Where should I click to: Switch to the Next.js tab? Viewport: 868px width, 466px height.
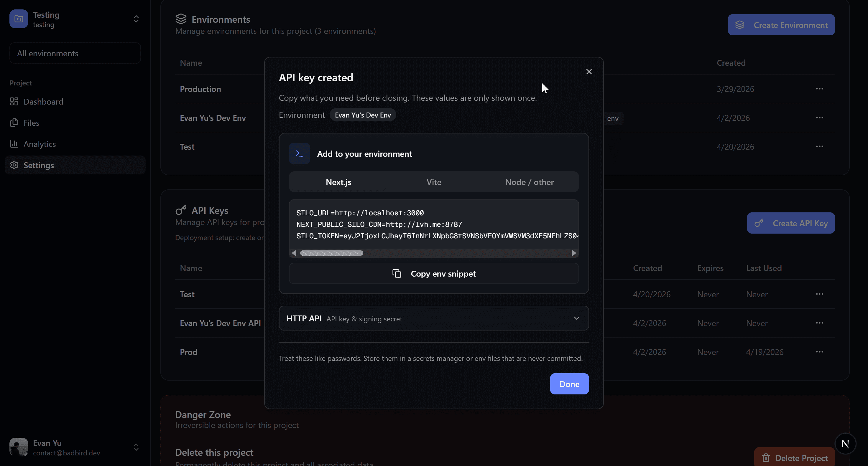[338, 182]
